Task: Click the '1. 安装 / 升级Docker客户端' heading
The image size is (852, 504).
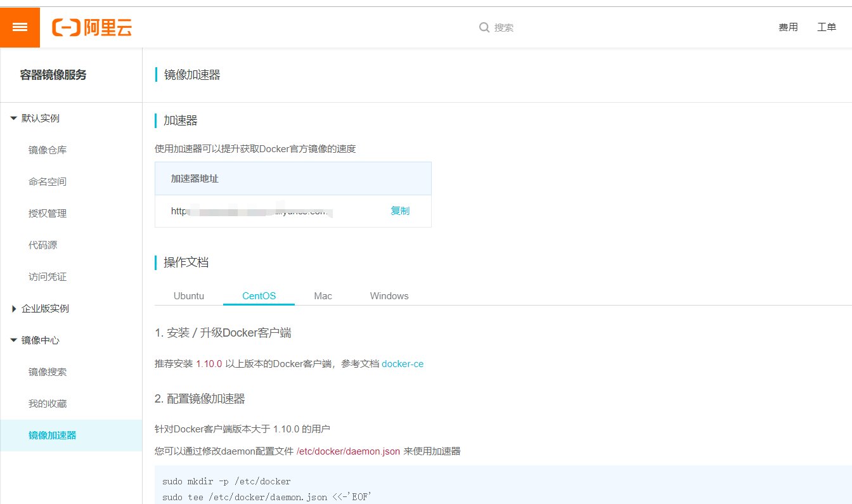Action: (x=223, y=333)
